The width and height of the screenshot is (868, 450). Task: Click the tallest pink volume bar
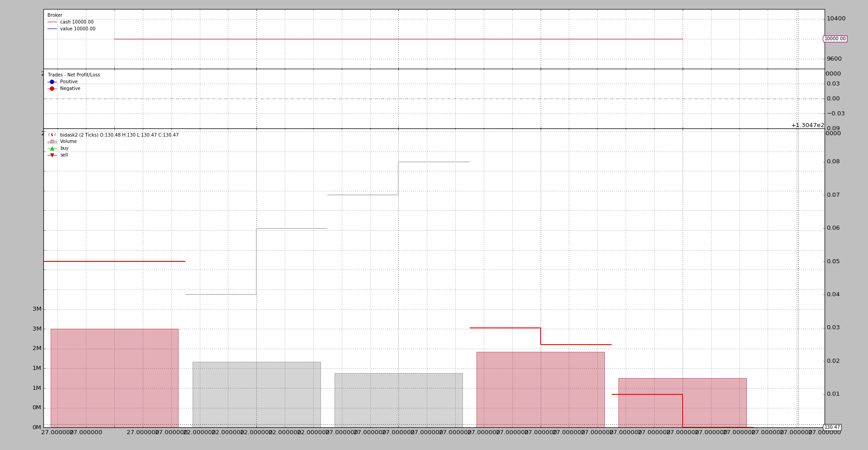point(114,378)
